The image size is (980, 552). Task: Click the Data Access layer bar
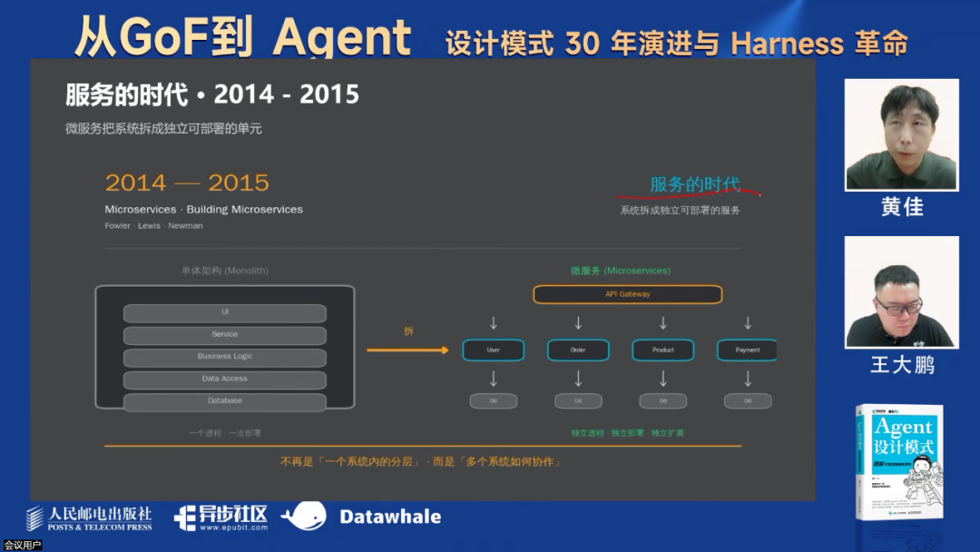click(224, 379)
